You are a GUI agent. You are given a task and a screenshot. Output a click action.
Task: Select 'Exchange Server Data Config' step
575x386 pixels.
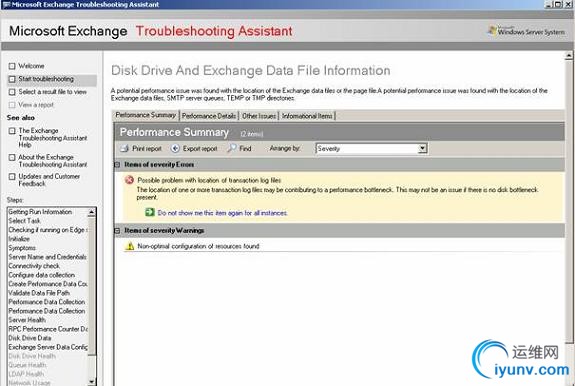pyautogui.click(x=48, y=347)
